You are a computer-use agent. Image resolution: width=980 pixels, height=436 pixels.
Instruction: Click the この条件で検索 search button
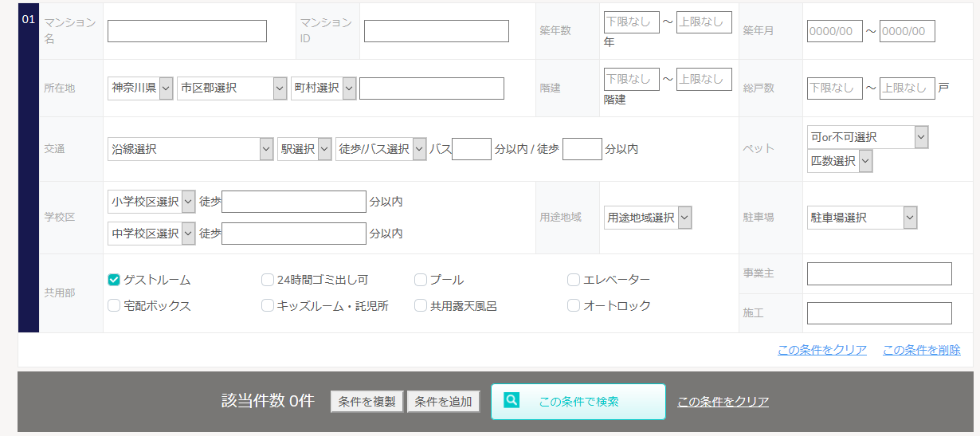click(x=578, y=402)
